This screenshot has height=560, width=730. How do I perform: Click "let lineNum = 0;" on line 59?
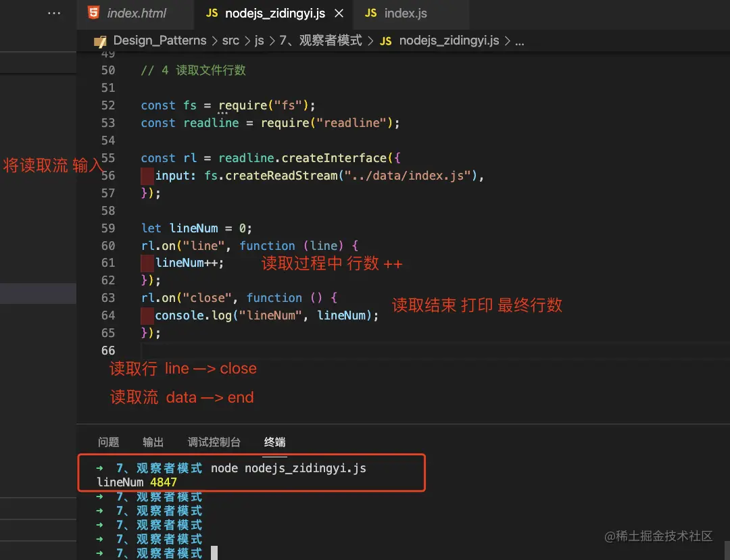click(197, 228)
